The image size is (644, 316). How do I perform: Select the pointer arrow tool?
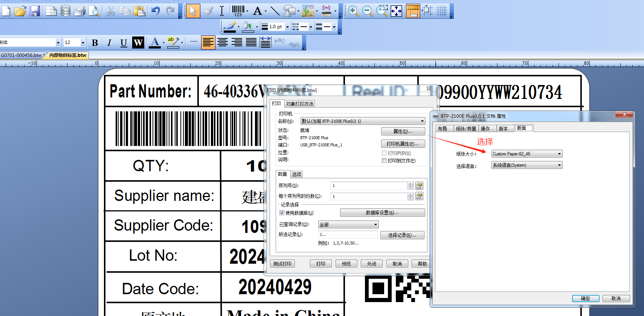[x=192, y=11]
